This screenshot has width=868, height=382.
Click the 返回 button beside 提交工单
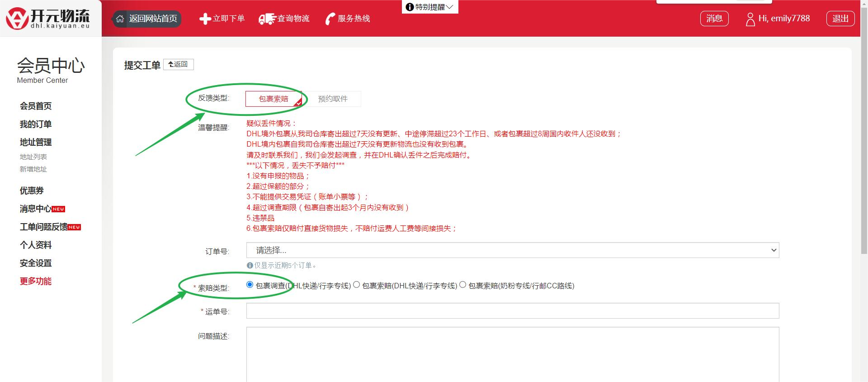tap(179, 64)
